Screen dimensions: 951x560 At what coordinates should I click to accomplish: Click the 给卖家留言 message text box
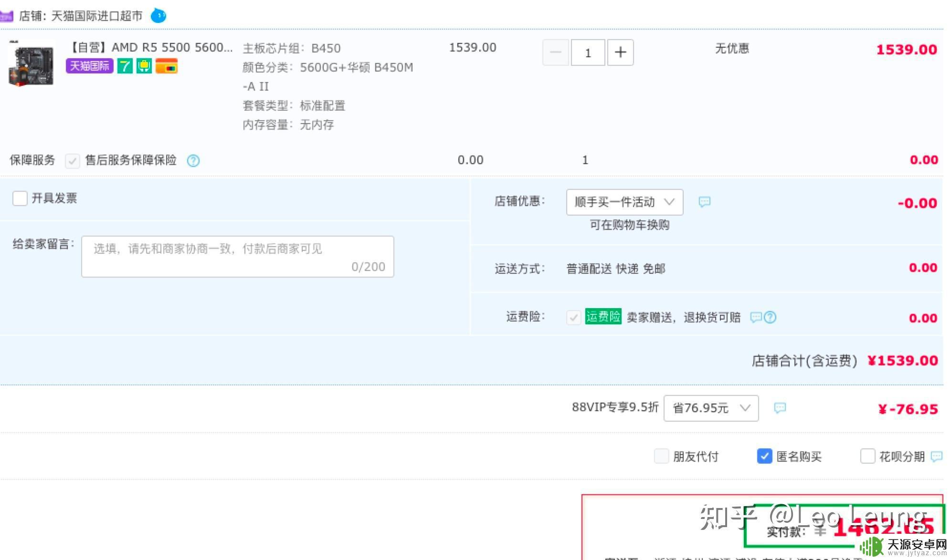[238, 257]
